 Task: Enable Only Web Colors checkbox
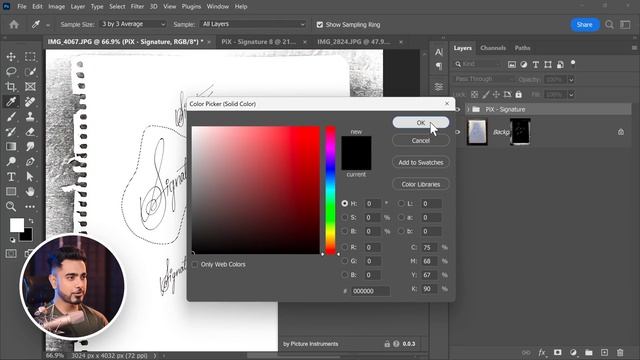pos(195,264)
